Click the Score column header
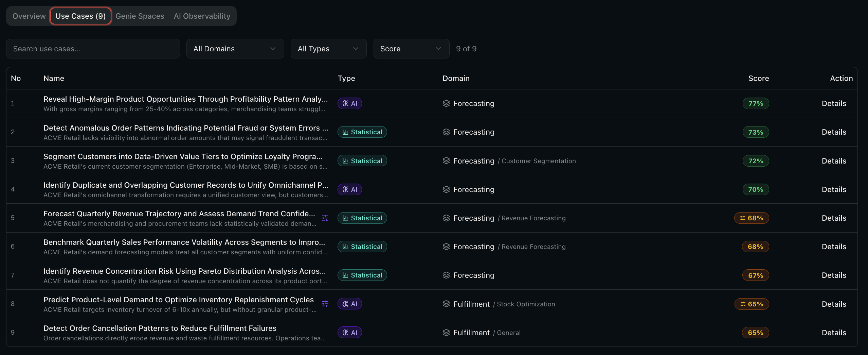Image resolution: width=868 pixels, height=355 pixels. [758, 78]
